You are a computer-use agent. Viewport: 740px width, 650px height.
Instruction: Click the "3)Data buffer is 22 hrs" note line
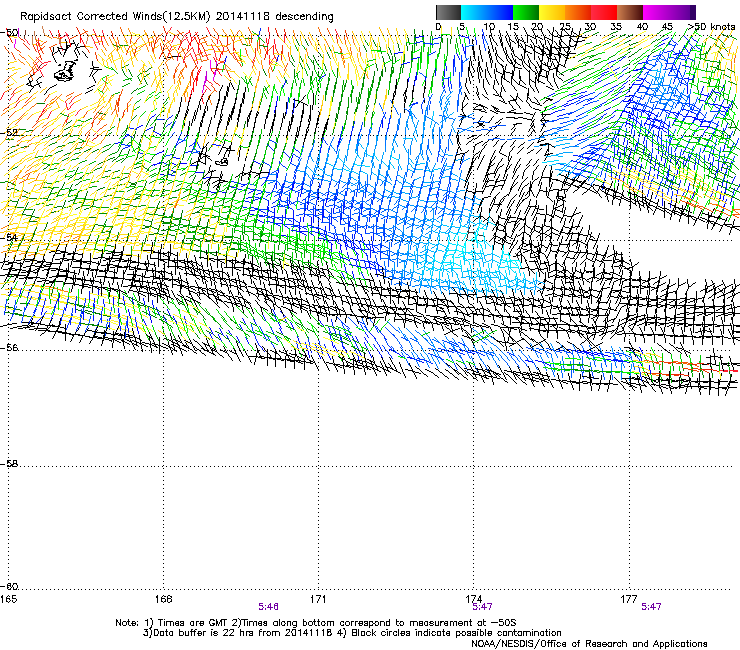tap(352, 633)
